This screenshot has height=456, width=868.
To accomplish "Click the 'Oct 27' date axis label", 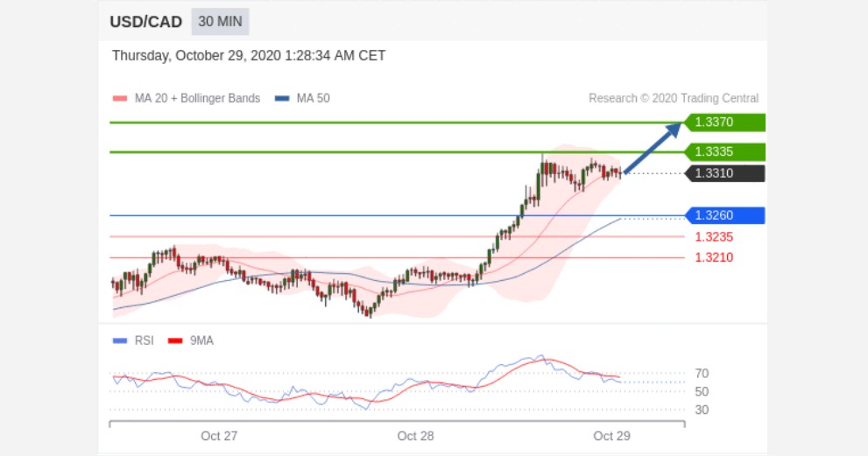I will pyautogui.click(x=219, y=436).
